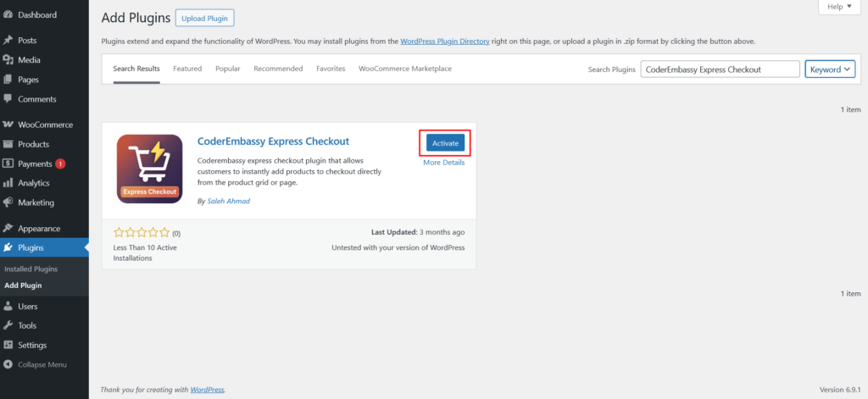Click the Posts pin icon
The width and height of the screenshot is (868, 399).
point(8,41)
